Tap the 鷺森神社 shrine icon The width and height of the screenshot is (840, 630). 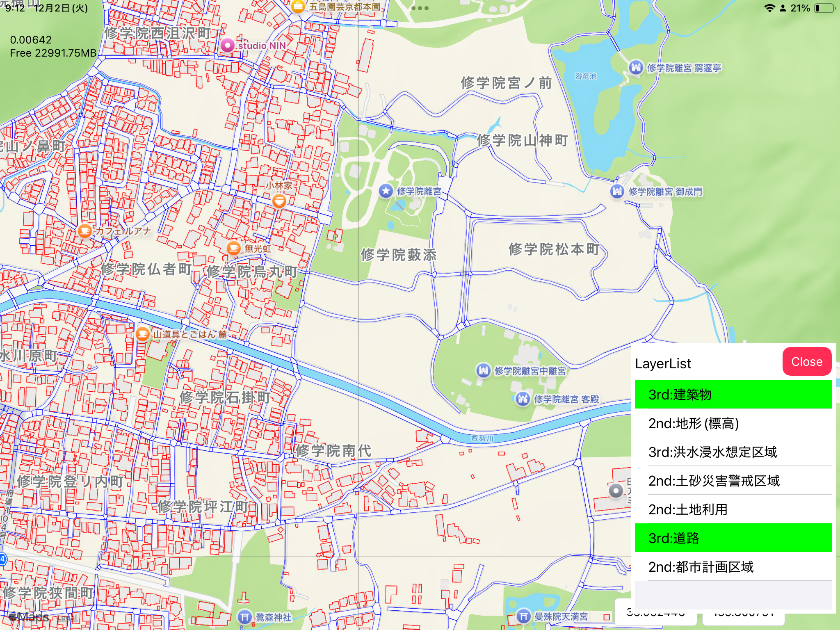244,617
